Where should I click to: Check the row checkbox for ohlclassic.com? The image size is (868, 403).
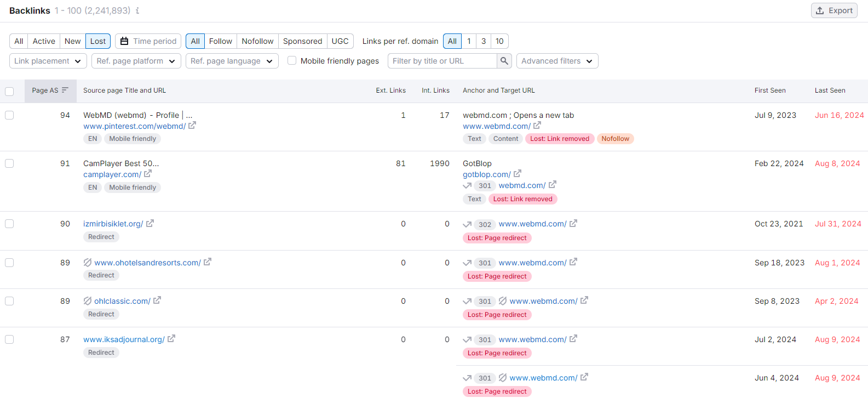pos(9,301)
